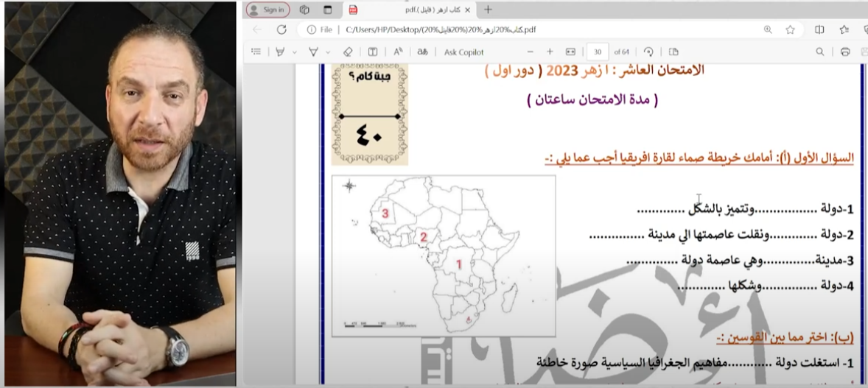The width and height of the screenshot is (868, 388).
Task: Close the PDF browser tab
Action: pos(467,10)
